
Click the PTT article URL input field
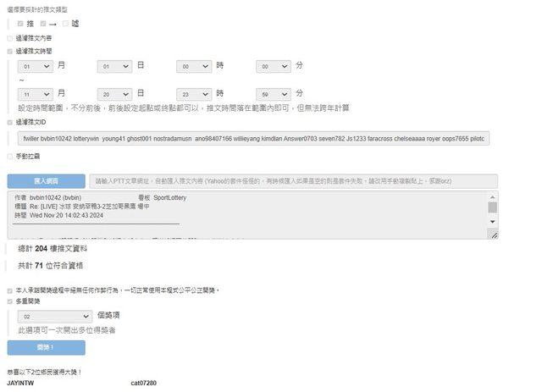pos(293,181)
